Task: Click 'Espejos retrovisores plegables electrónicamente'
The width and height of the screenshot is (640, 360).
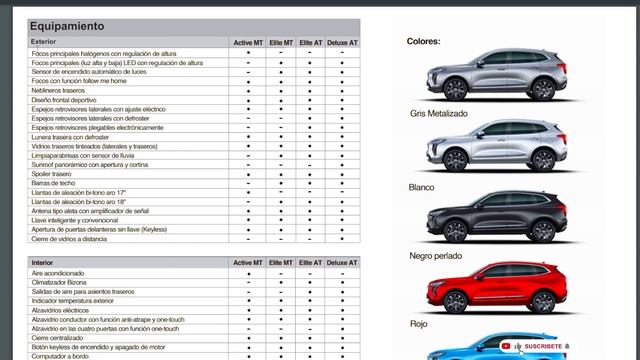Action: click(97, 128)
